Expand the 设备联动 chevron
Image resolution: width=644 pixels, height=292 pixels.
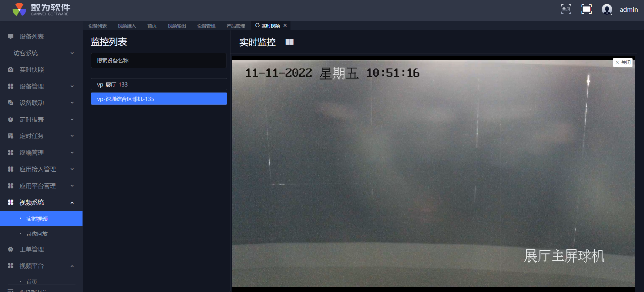(72, 103)
